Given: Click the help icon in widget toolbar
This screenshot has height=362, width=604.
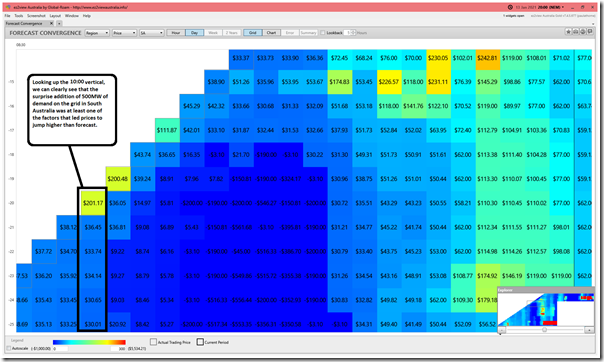Looking at the screenshot, I should point(583,32).
